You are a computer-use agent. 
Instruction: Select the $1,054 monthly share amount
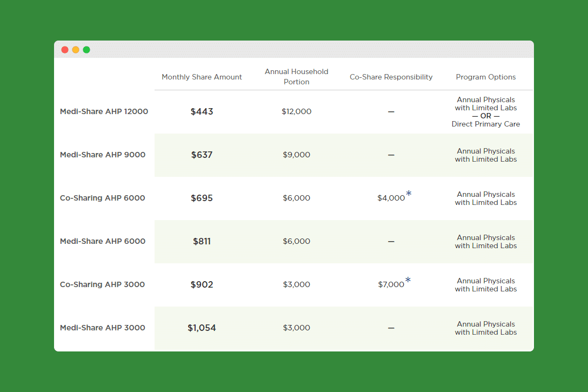pos(202,328)
